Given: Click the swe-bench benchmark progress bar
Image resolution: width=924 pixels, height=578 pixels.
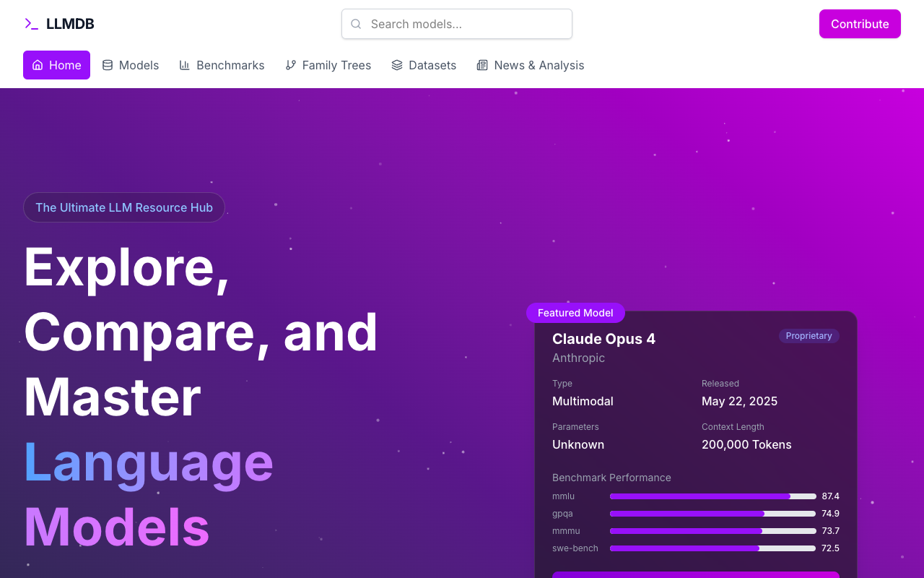Looking at the screenshot, I should (x=713, y=548).
